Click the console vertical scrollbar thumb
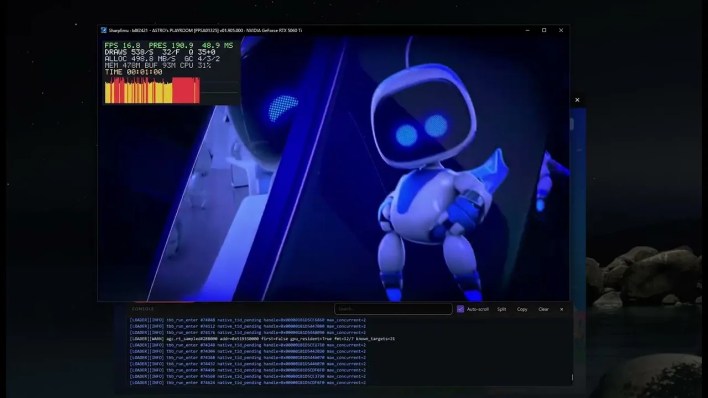The width and height of the screenshot is (708, 398). (x=572, y=377)
